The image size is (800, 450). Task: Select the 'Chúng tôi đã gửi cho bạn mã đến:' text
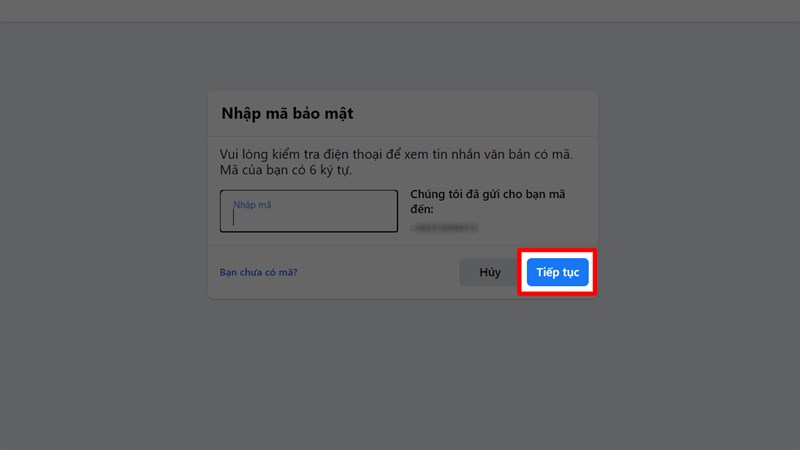(x=488, y=201)
